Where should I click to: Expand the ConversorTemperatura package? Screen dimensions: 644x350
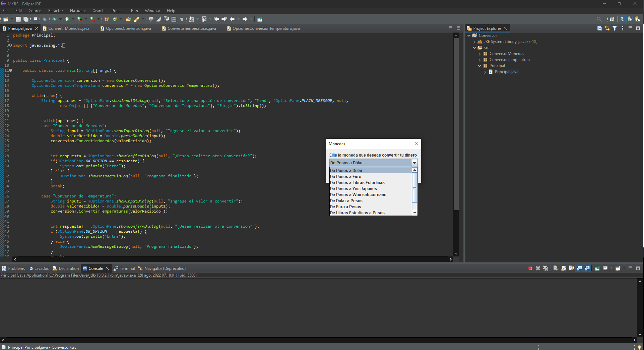480,60
